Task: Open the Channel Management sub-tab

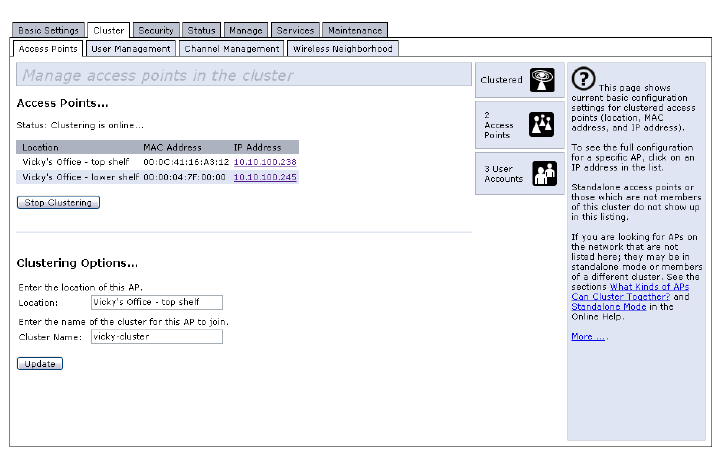Action: coord(232,49)
